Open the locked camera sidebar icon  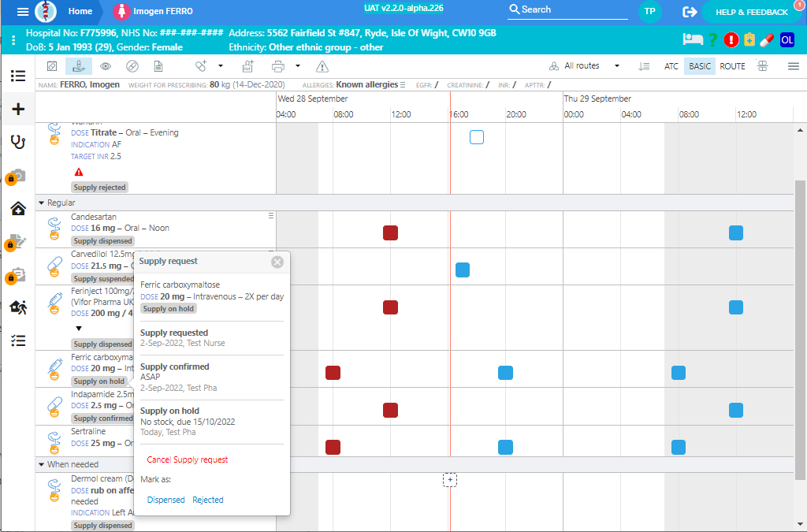[x=16, y=176]
